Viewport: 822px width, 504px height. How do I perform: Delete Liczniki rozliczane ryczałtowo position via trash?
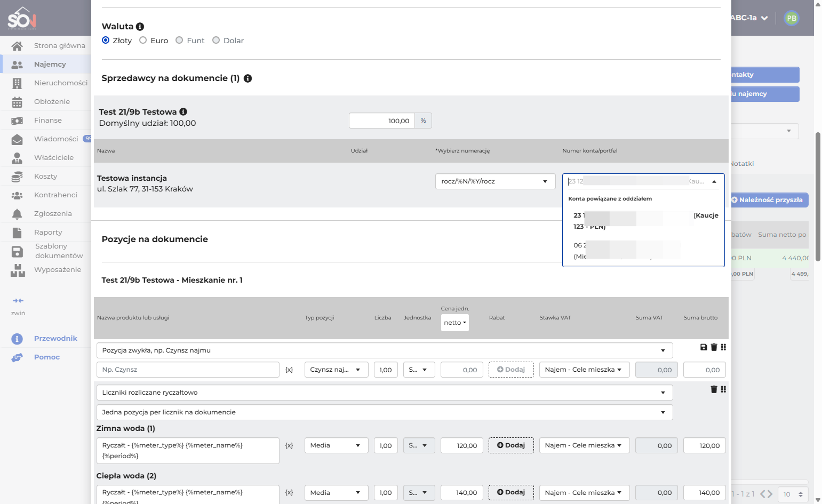[714, 389]
